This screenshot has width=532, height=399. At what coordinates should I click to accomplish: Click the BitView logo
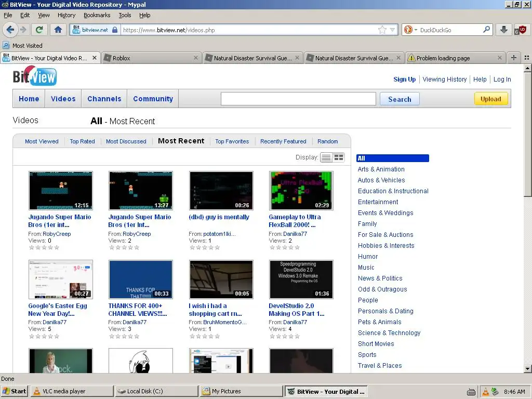[x=35, y=76]
